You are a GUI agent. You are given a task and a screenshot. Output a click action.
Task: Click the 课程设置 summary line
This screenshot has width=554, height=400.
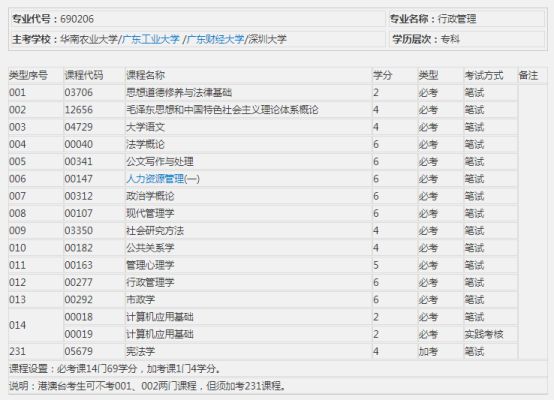click(x=115, y=369)
